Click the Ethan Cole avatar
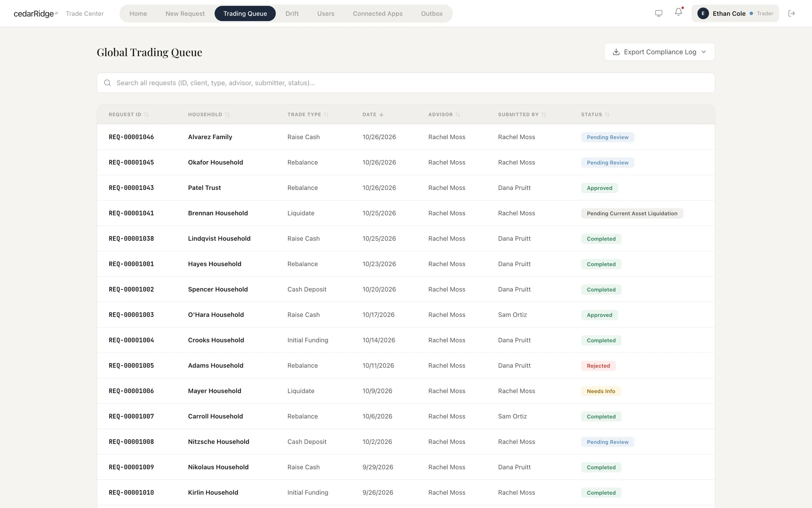The image size is (812, 508). click(x=703, y=14)
